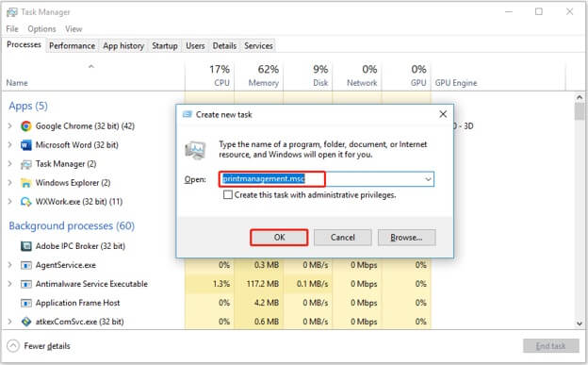Click the Task Manager process icon in Apps
The width and height of the screenshot is (588, 365).
pos(25,164)
